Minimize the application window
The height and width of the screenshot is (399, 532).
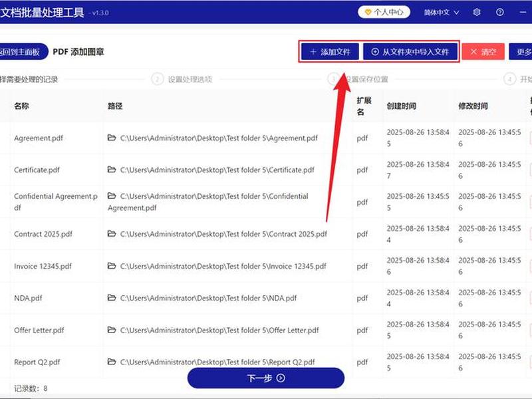tap(523, 13)
